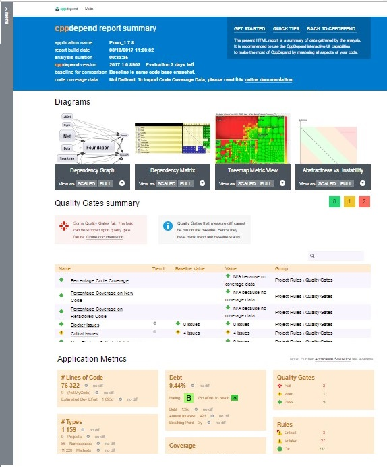387x467 pixels.
Task: Click green status icon of Percentage Code Coverage
Action: pyautogui.click(x=61, y=280)
